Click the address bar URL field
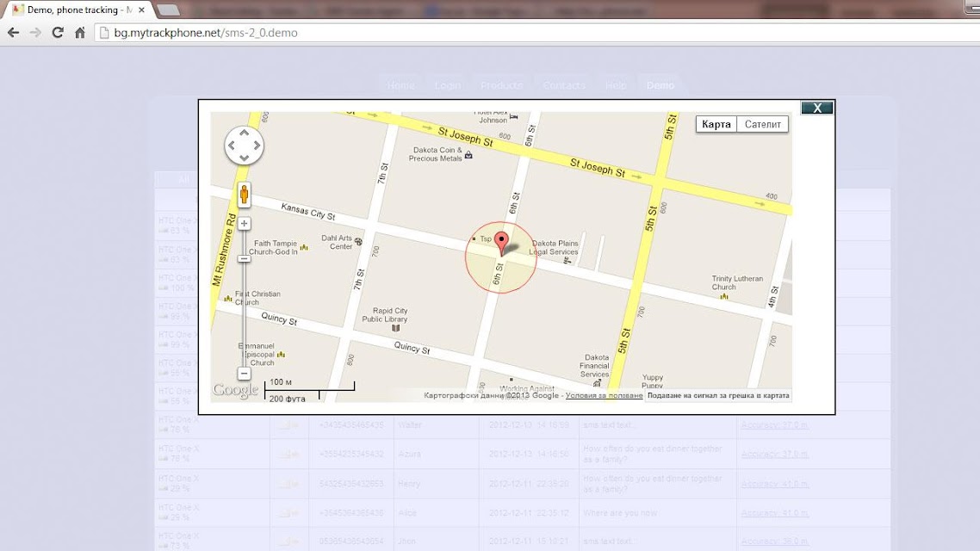 tap(537, 33)
